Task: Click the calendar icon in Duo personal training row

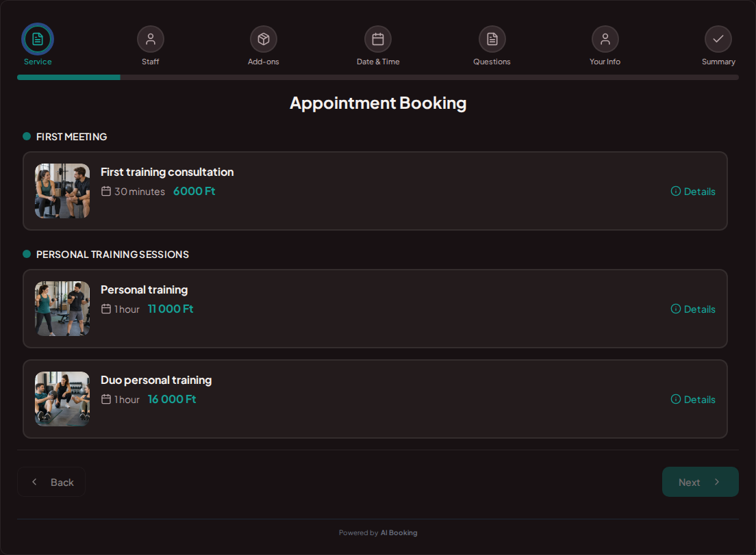Action: [x=106, y=400]
